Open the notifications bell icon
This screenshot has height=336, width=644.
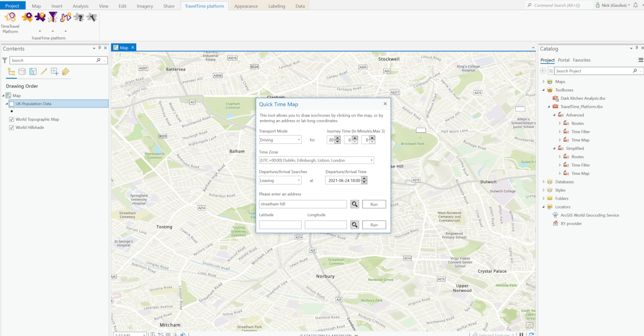636,5
